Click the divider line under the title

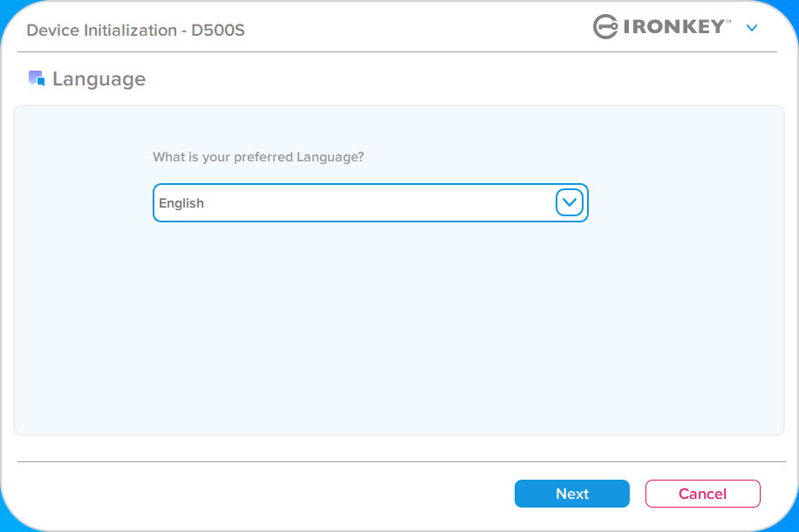coord(397,52)
